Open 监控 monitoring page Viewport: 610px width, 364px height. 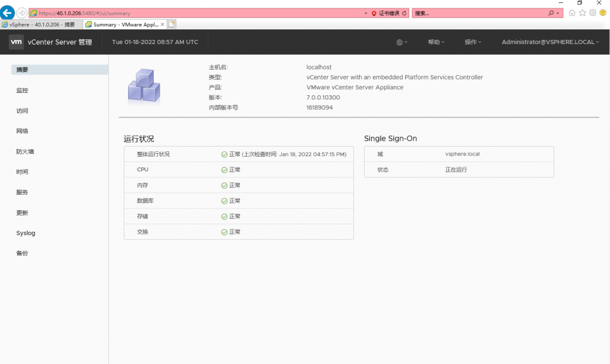[x=22, y=90]
